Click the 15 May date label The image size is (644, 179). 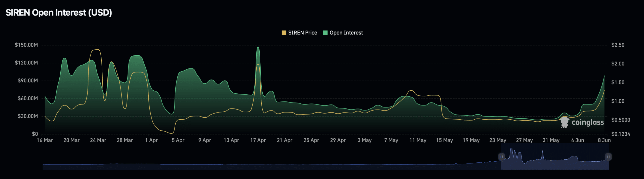point(445,140)
